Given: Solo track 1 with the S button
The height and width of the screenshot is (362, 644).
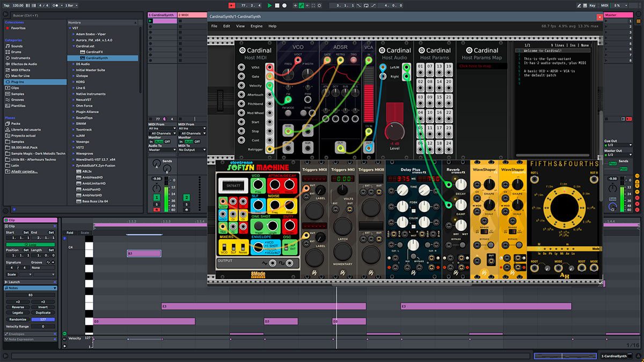Looking at the screenshot, I should (157, 205).
